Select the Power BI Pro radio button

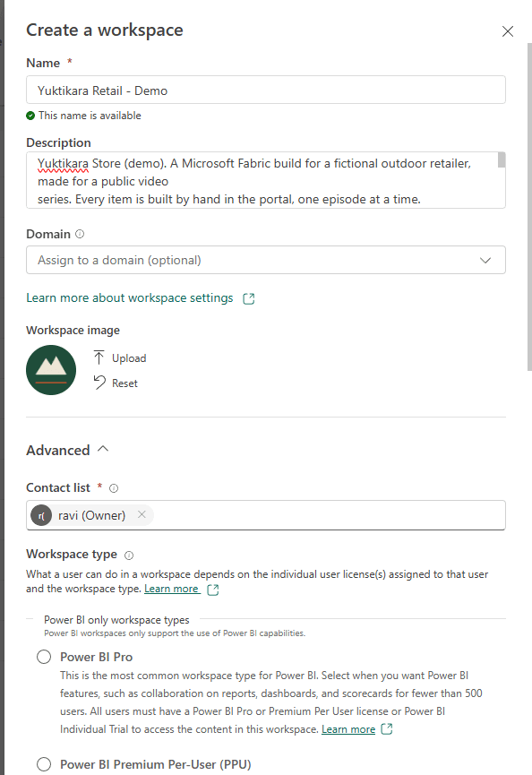pyautogui.click(x=44, y=657)
